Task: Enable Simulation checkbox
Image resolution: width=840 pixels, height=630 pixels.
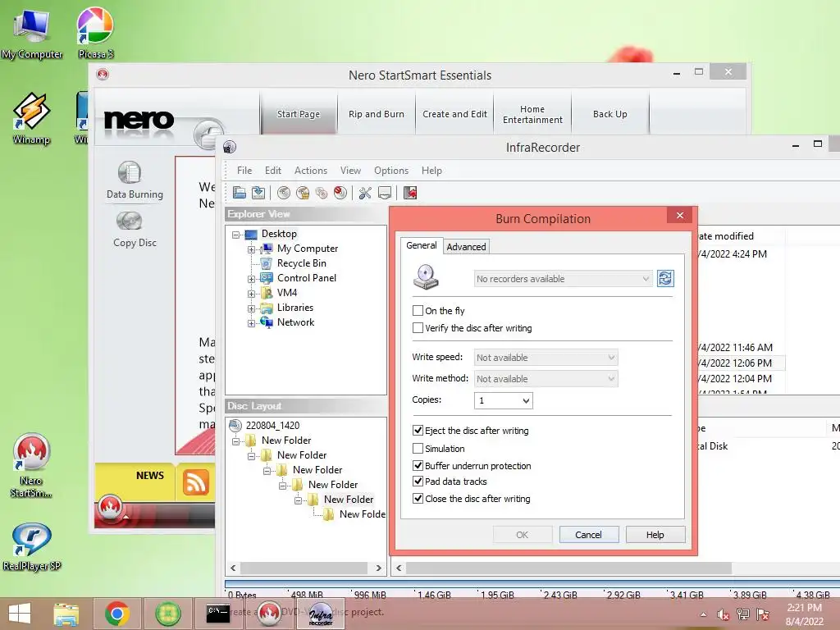Action: click(418, 449)
